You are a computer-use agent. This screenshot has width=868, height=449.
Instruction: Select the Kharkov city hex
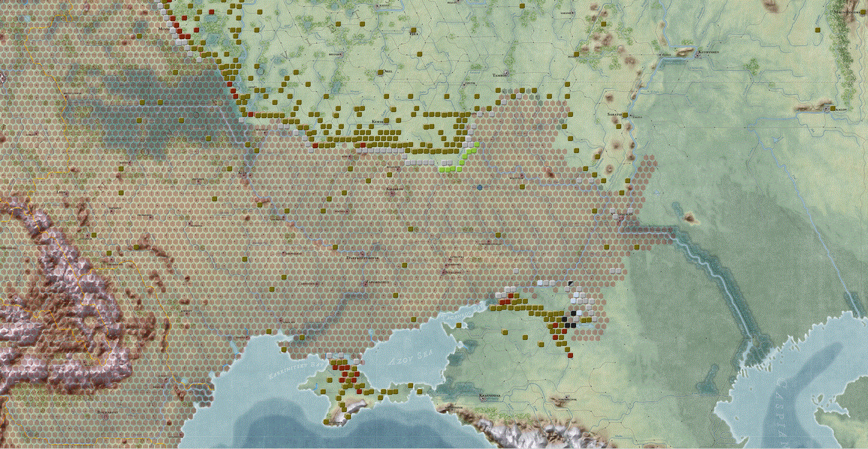(x=393, y=194)
